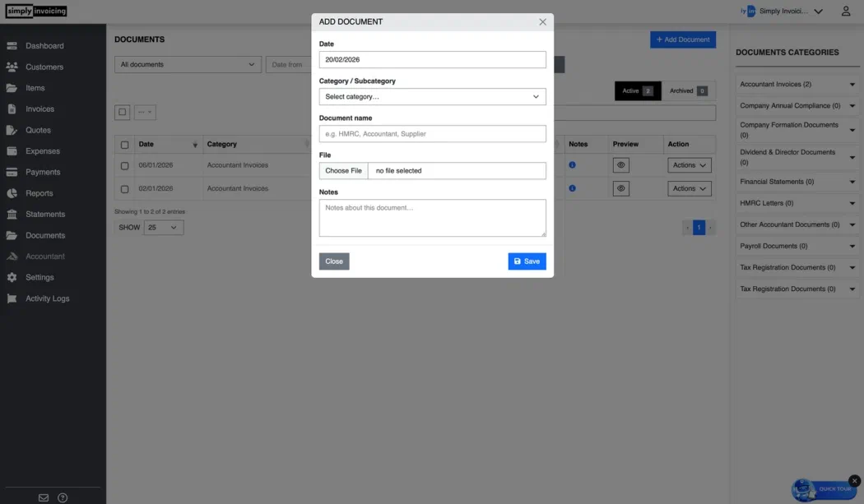Click the user profile icon top right
This screenshot has width=864, height=504.
click(846, 11)
